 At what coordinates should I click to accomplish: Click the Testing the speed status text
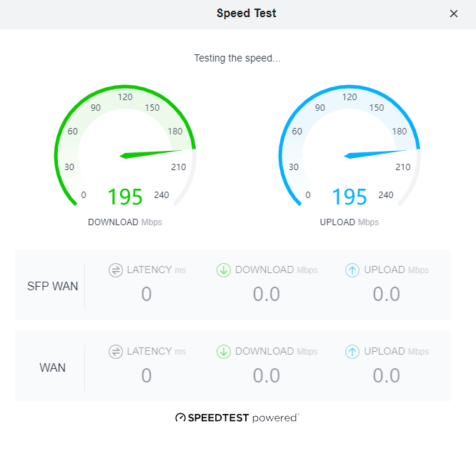[237, 58]
